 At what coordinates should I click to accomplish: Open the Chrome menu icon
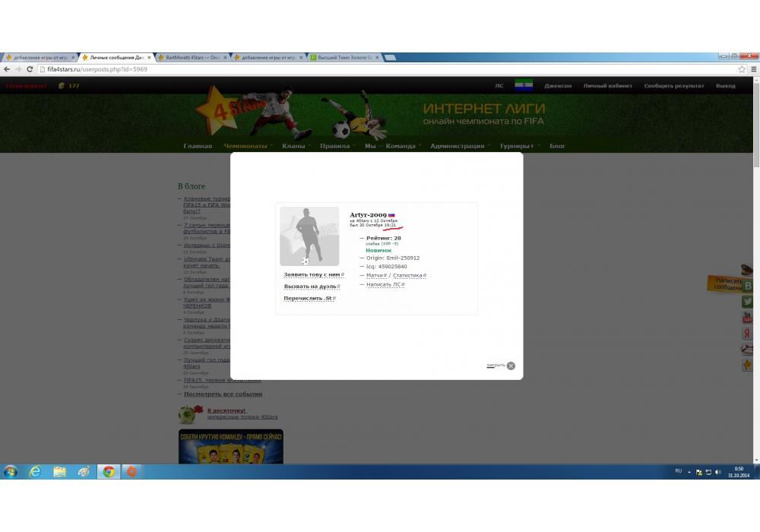[753, 69]
